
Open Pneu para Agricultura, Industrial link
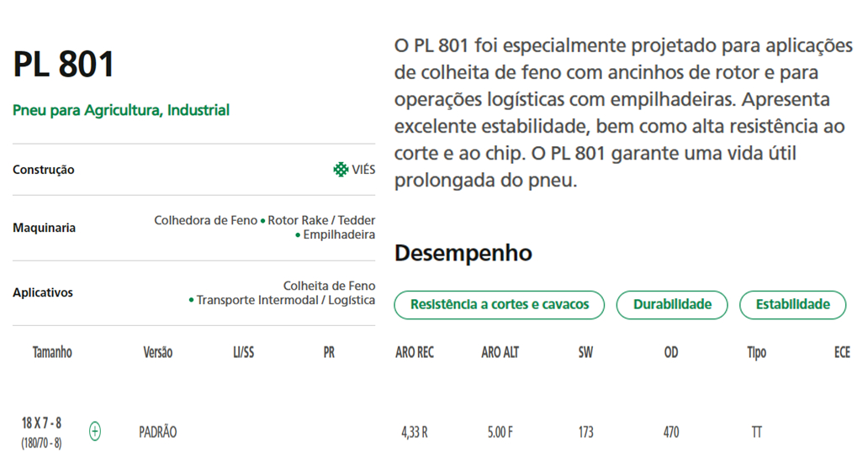tap(120, 110)
